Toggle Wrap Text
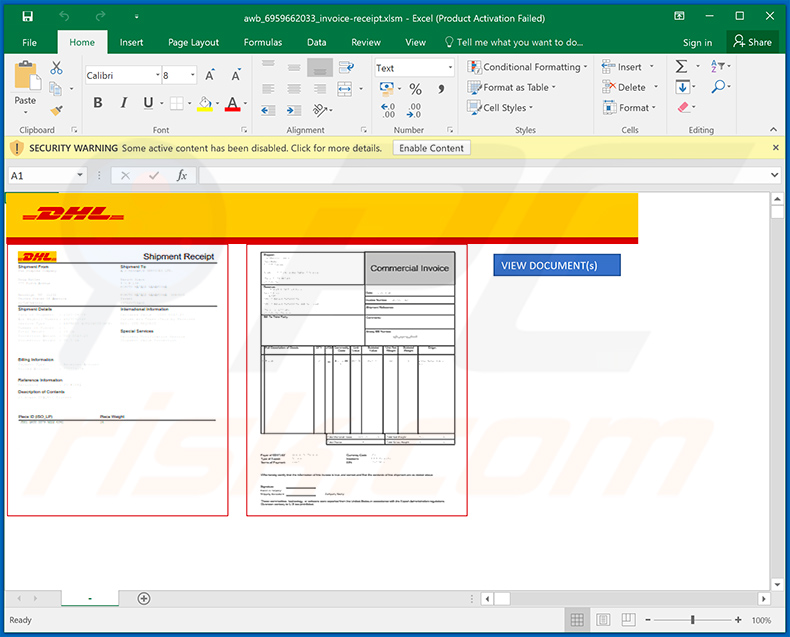The image size is (790, 637). (346, 67)
